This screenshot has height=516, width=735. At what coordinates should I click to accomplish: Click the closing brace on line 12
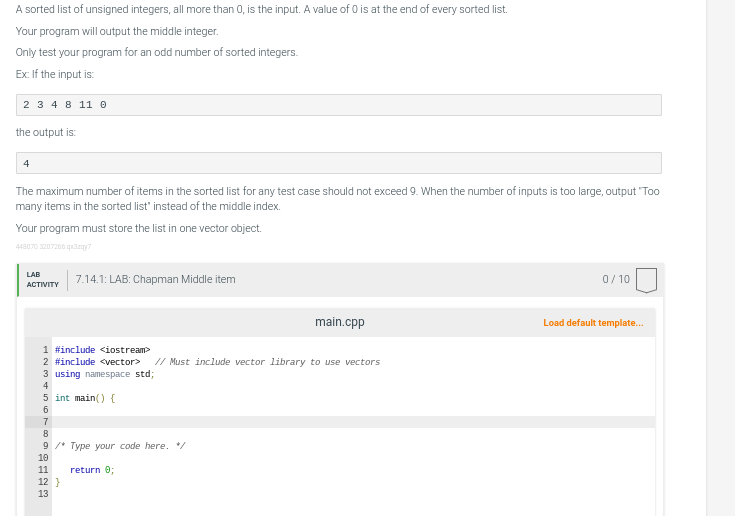point(57,482)
